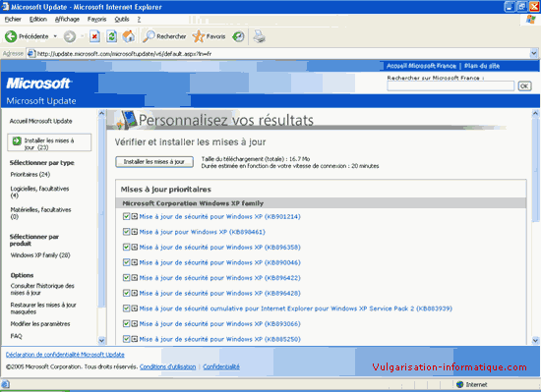Open the Outils menu
The image size is (541, 392).
pyautogui.click(x=122, y=20)
